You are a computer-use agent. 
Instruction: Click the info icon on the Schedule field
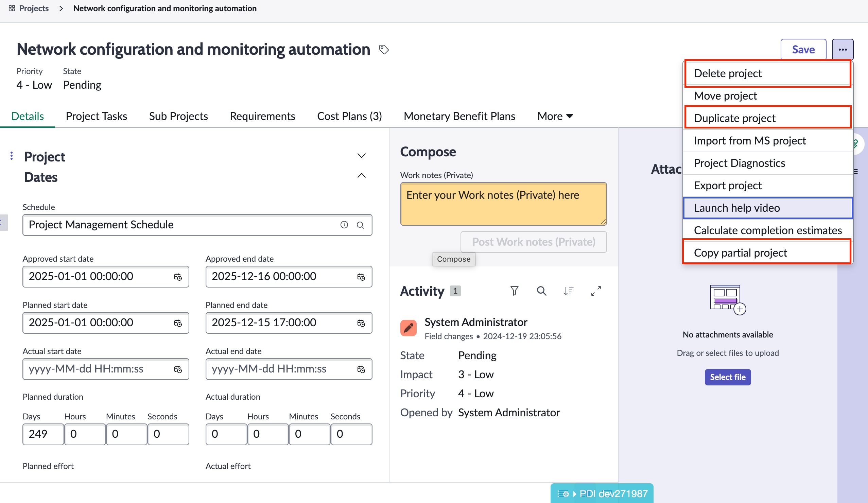click(x=344, y=225)
